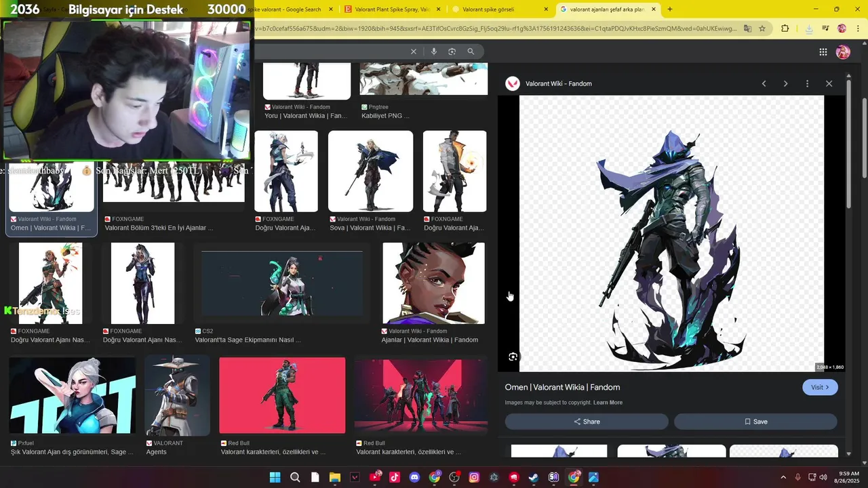
Task: Open the Pxfuel Jett image result
Action: pyautogui.click(x=73, y=395)
